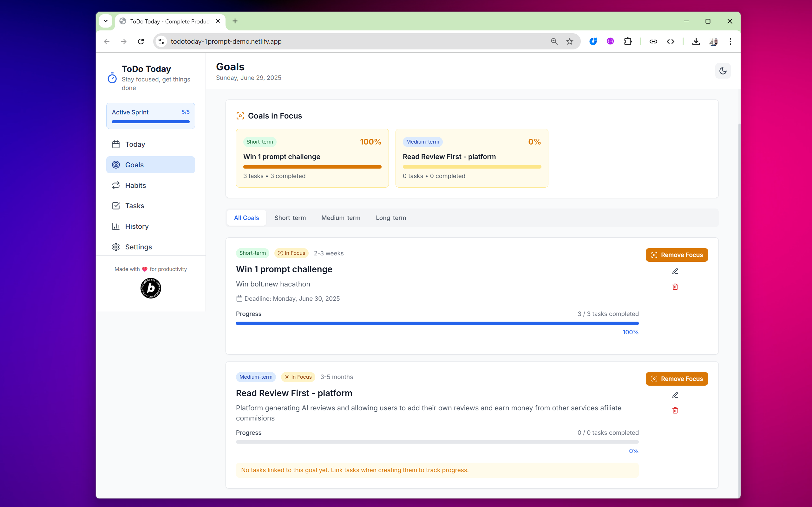Click the Bolt badge logo in the sidebar
This screenshot has width=812, height=507.
151,288
